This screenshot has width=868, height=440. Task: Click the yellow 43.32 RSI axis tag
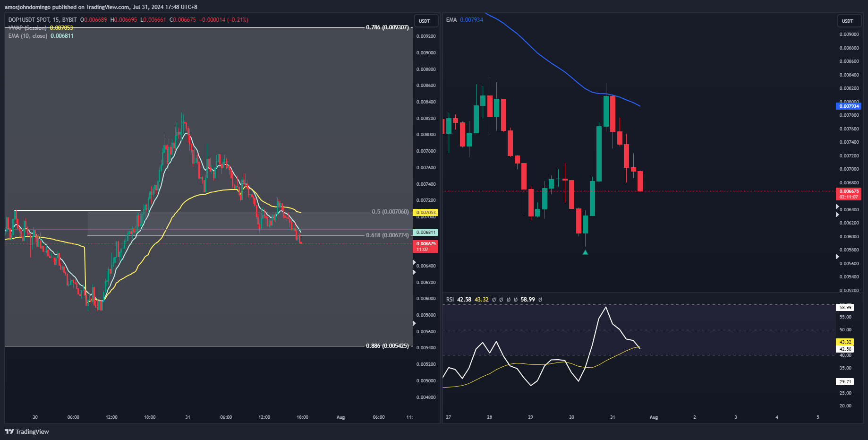click(x=845, y=342)
